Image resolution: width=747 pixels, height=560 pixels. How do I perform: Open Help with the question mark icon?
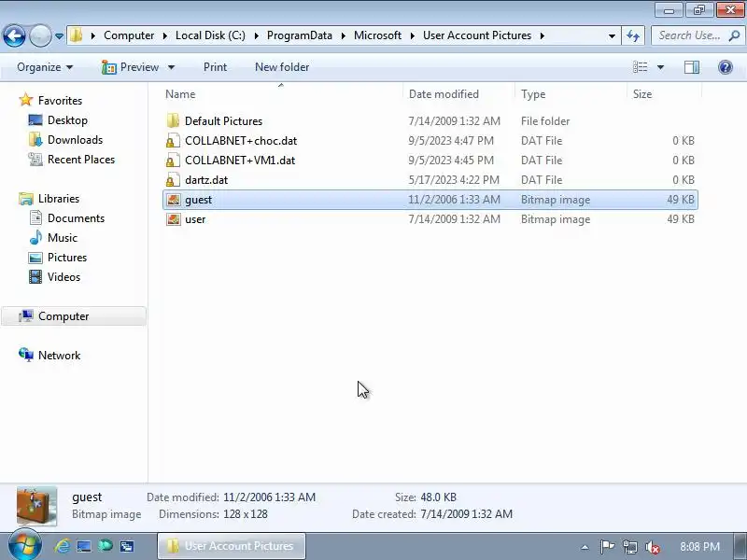click(x=726, y=67)
